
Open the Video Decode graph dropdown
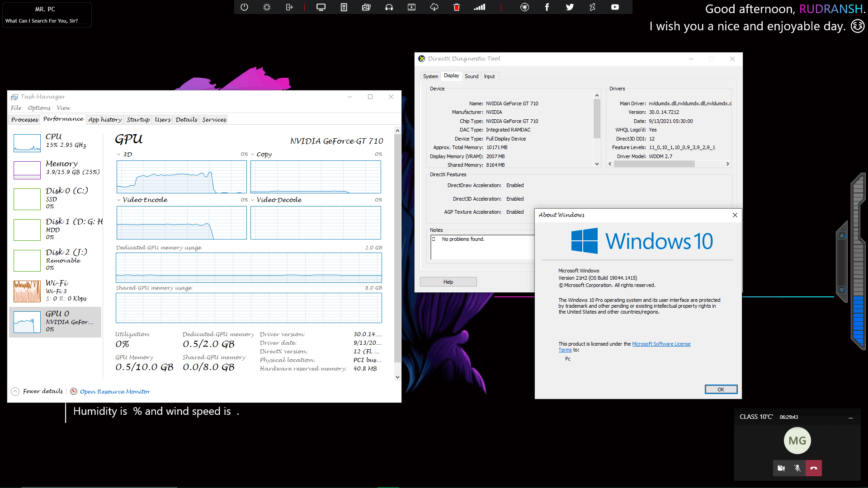(x=253, y=200)
